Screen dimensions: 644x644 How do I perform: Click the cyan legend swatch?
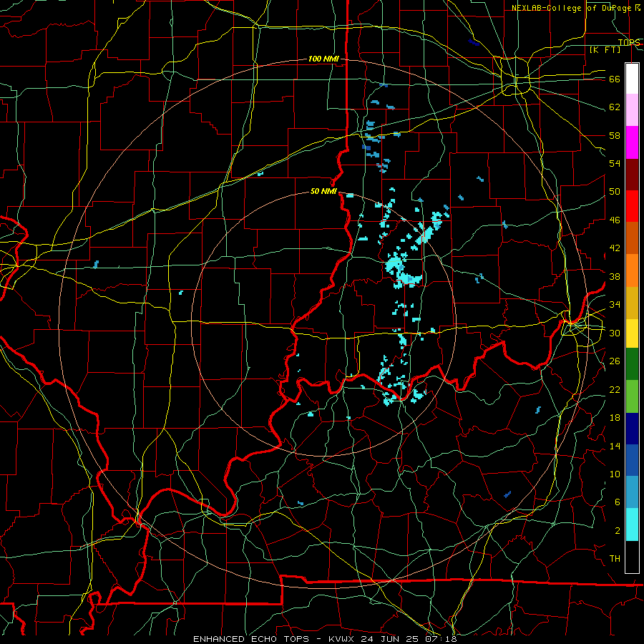[x=632, y=525]
